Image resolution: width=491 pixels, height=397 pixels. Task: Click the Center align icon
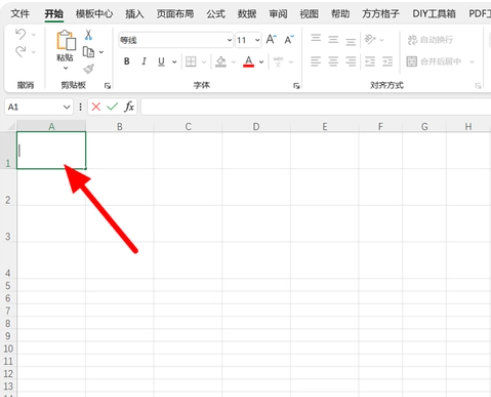(333, 61)
